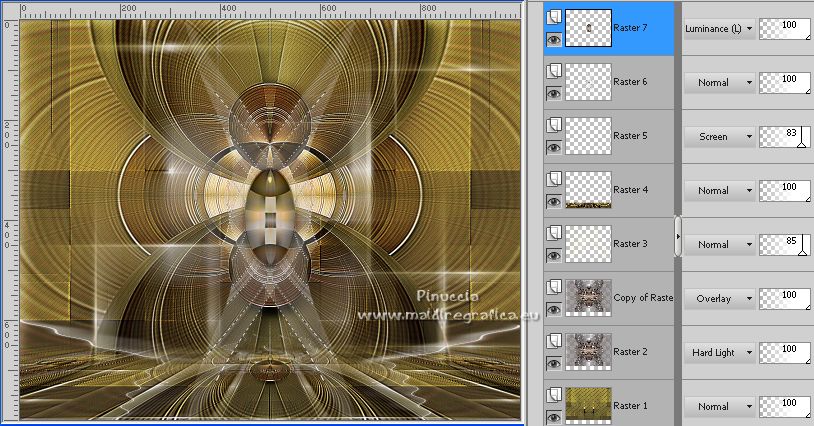Hide the Raster 7 layer eye icon
Screen dimensions: 814x426
554,39
